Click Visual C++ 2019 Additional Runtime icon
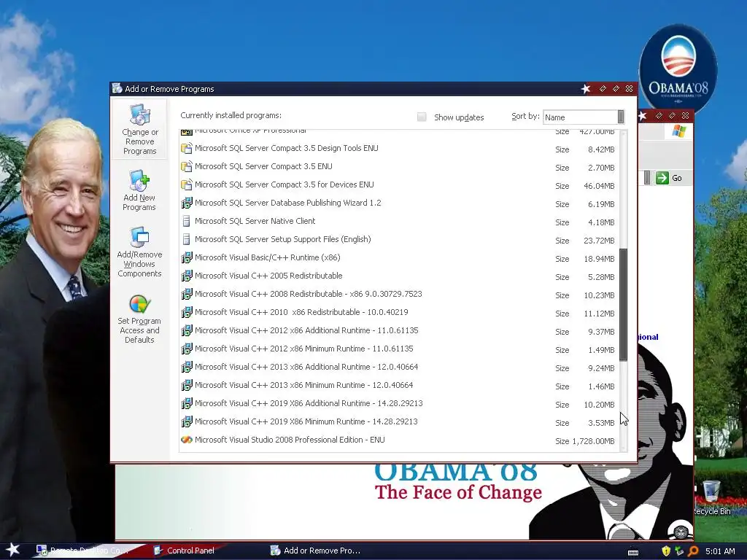Viewport: 747px width, 560px height. click(187, 404)
